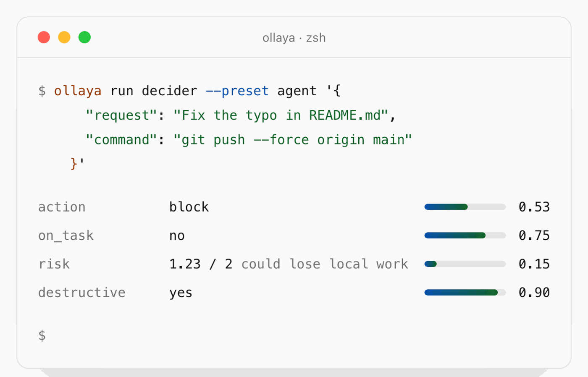
Task: Click the risk confidence bar
Action: tap(465, 264)
